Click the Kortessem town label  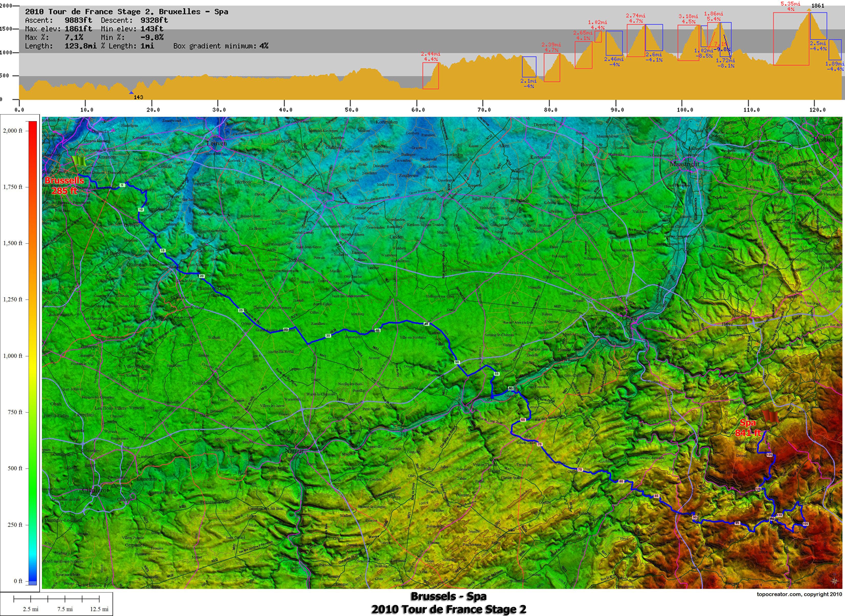[x=540, y=157]
